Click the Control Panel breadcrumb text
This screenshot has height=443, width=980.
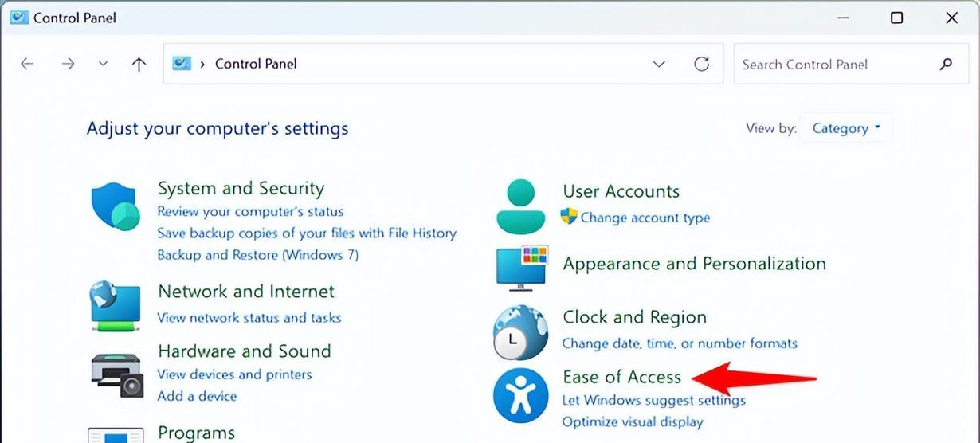click(256, 64)
